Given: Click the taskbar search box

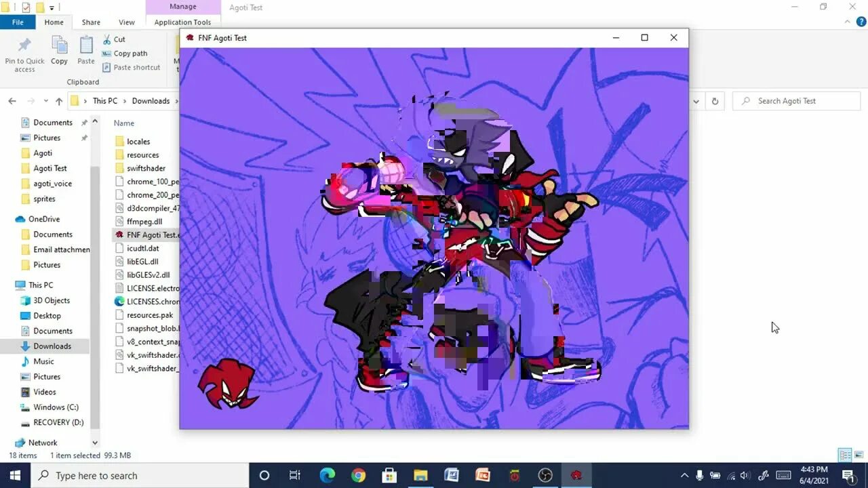Looking at the screenshot, I should (x=140, y=475).
